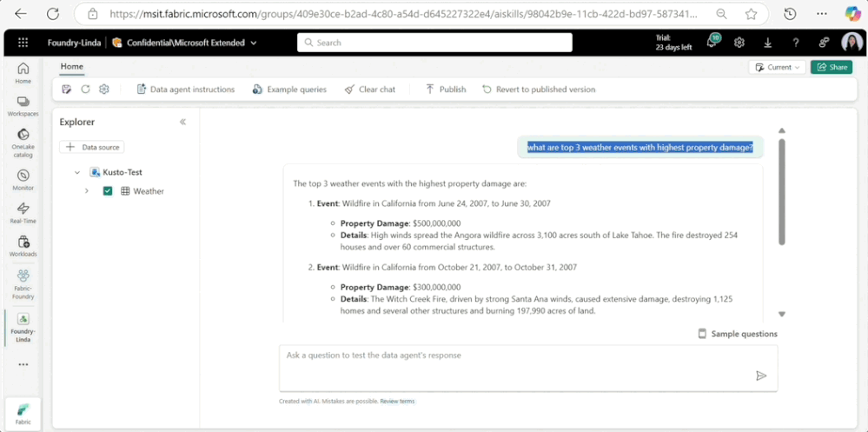Open browser three-dot settings menu
Viewport: 868px width, 432px height.
point(821,14)
